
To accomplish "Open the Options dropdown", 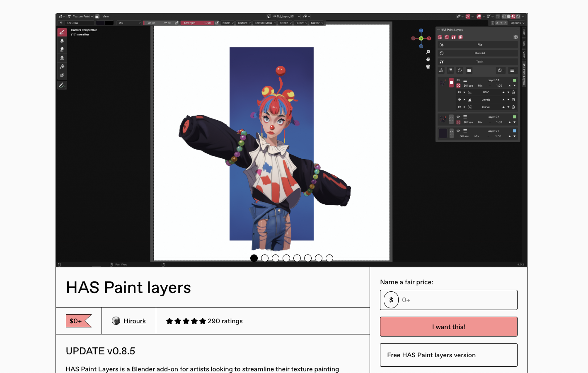I will pyautogui.click(x=517, y=23).
